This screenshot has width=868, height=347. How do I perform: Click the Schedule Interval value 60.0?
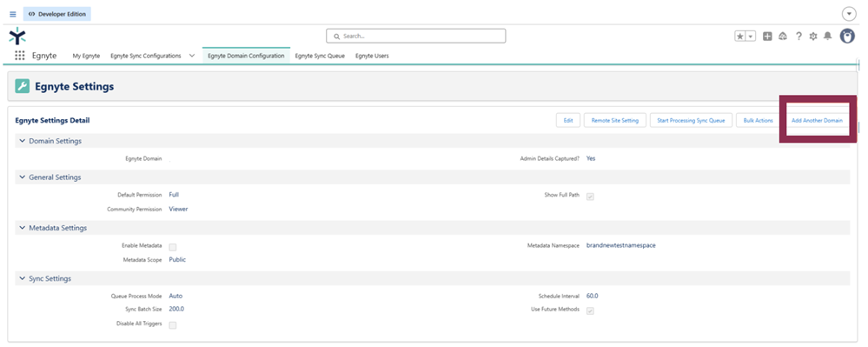click(593, 296)
